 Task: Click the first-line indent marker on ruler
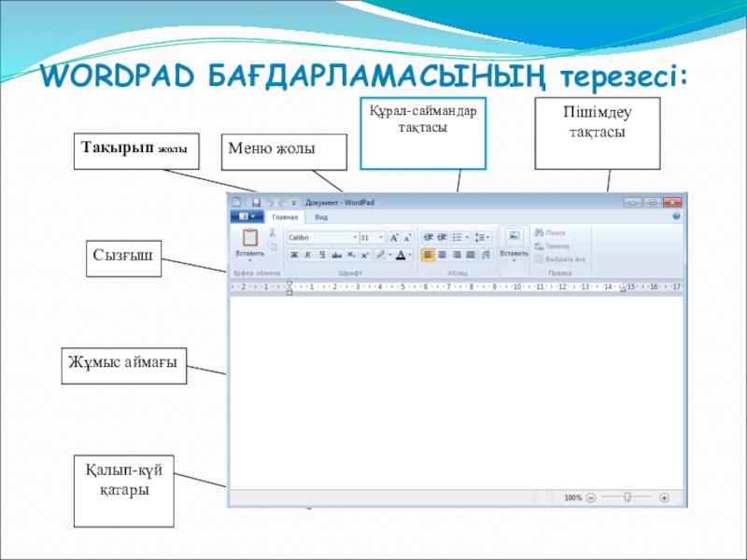pos(289,285)
